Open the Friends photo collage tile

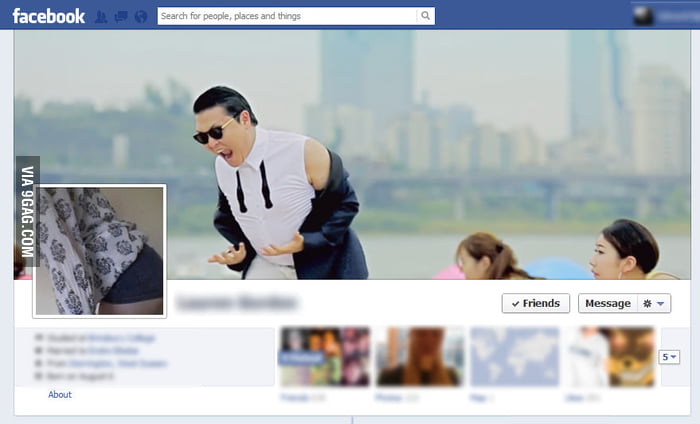(x=324, y=357)
